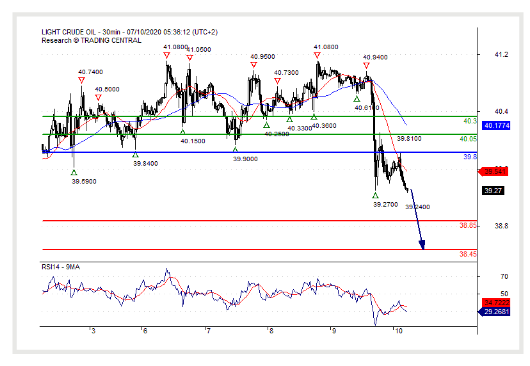530x366 pixels.
Task: Select the 40.9500 high label
Action: coord(263,57)
